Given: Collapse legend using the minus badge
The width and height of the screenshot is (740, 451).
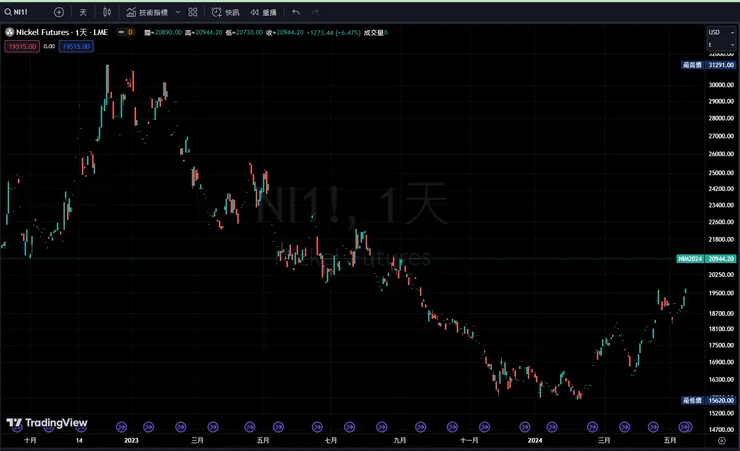Looking at the screenshot, I should [121, 32].
